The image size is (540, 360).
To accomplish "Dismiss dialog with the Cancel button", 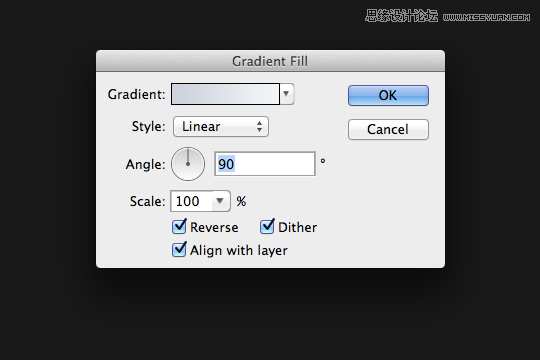I will pos(388,130).
